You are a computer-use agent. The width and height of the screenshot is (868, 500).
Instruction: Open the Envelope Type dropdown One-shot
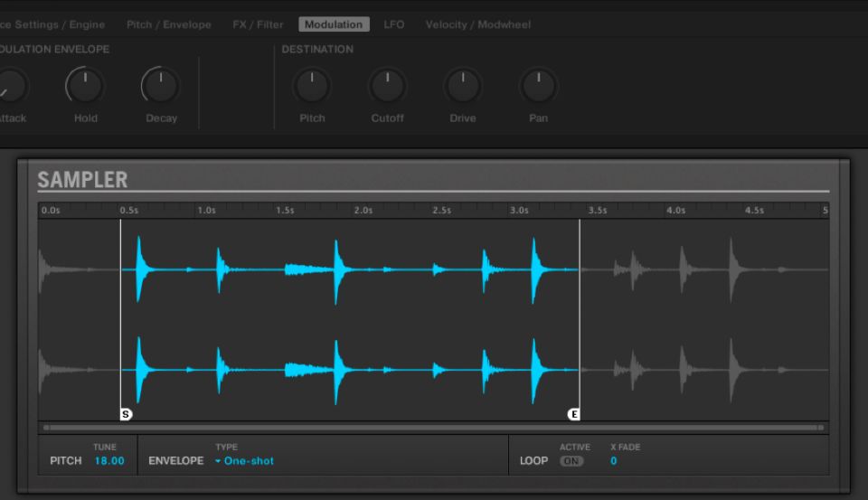[x=249, y=461]
